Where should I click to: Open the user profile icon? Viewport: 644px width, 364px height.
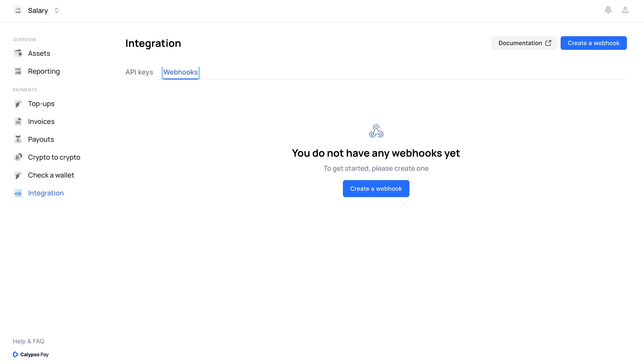(x=625, y=10)
